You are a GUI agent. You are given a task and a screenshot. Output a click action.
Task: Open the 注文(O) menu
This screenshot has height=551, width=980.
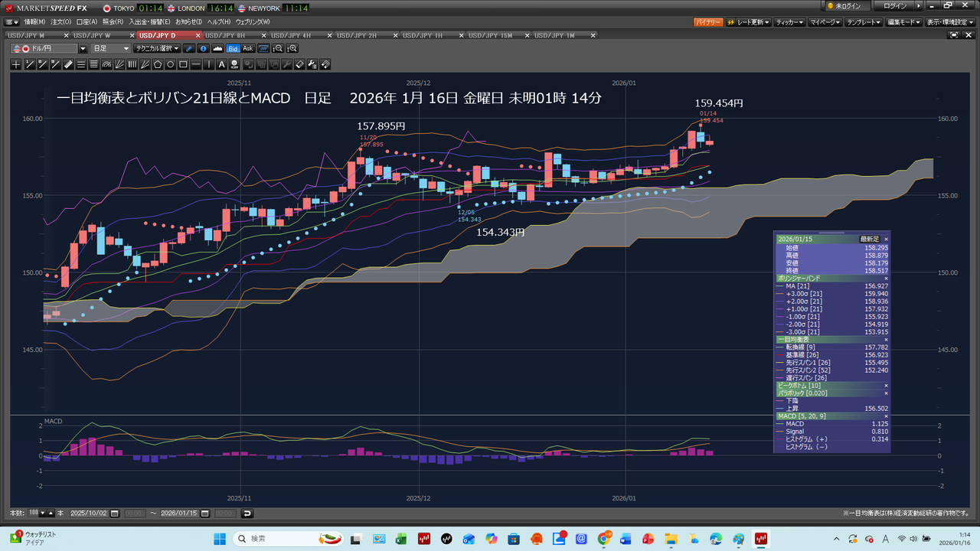click(60, 22)
